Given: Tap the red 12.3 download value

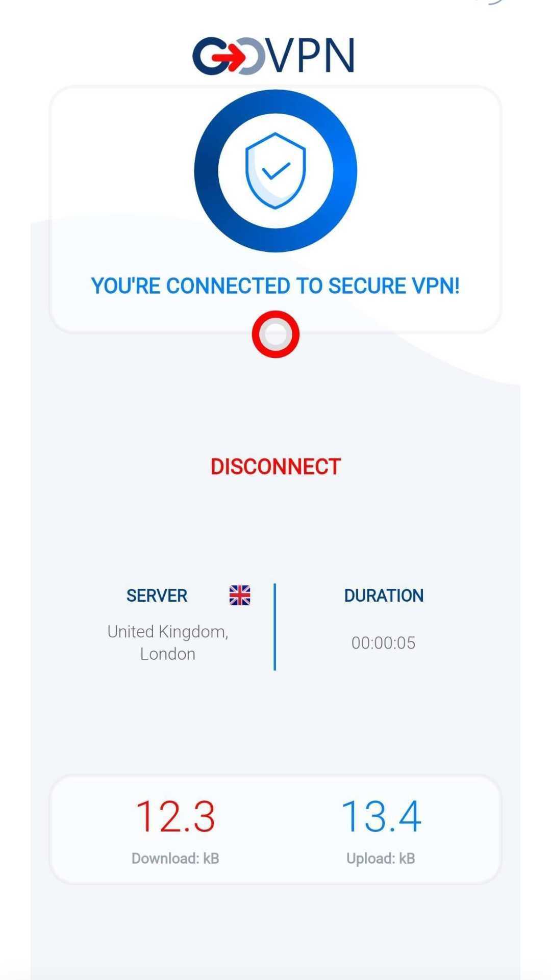Looking at the screenshot, I should (175, 817).
